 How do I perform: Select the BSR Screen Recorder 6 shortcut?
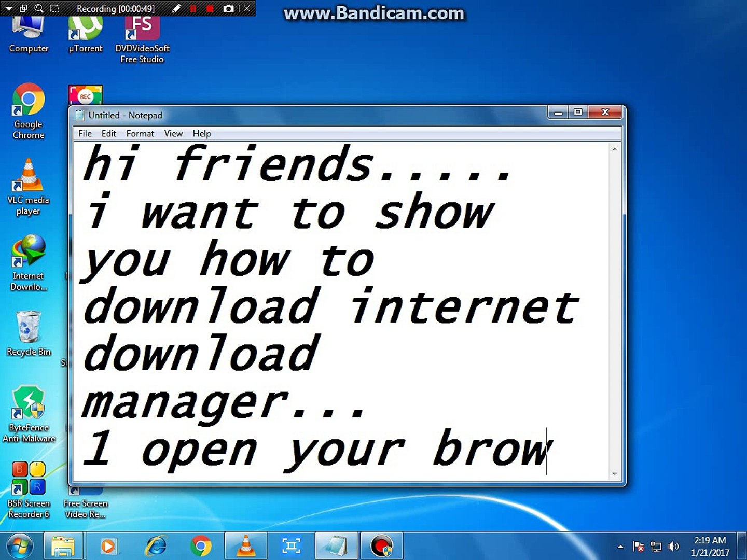pyautogui.click(x=29, y=490)
